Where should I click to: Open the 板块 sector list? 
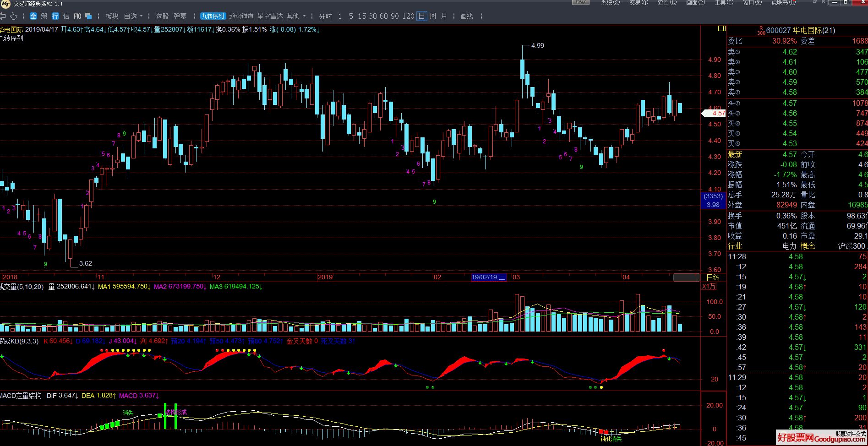pyautogui.click(x=112, y=16)
